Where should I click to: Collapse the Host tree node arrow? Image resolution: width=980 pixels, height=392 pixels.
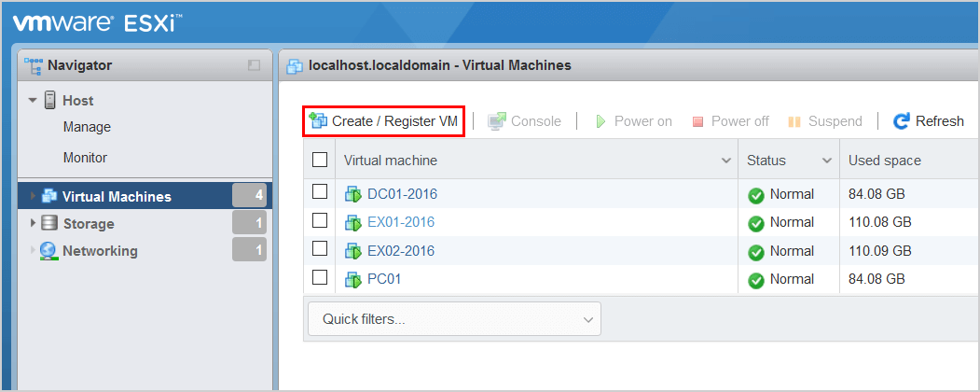33,101
